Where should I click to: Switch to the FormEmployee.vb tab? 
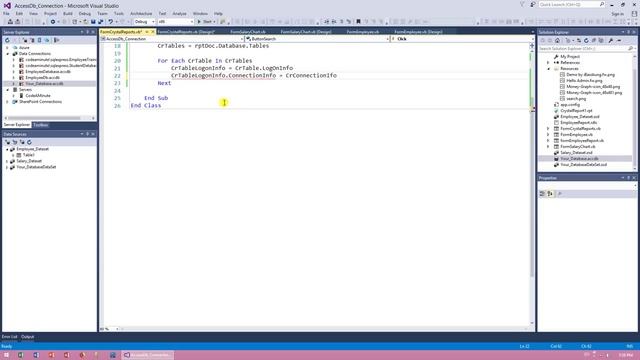click(x=363, y=31)
